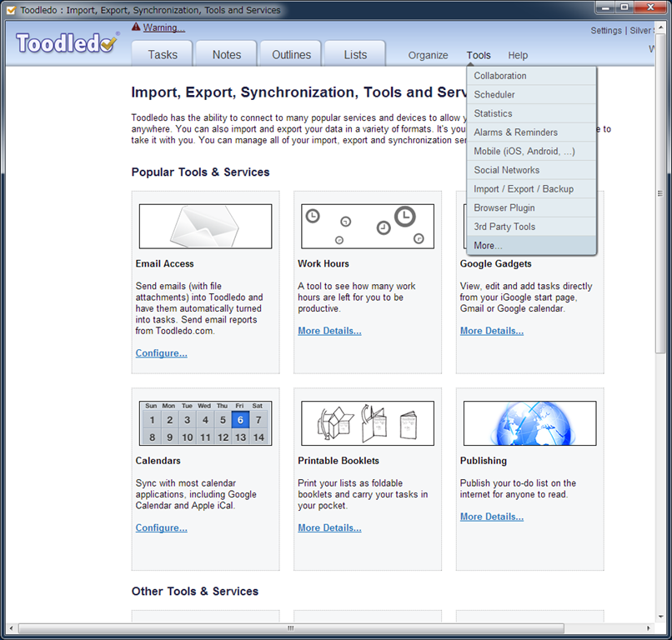
Task: Click the Printable Booklets heading
Action: [339, 461]
